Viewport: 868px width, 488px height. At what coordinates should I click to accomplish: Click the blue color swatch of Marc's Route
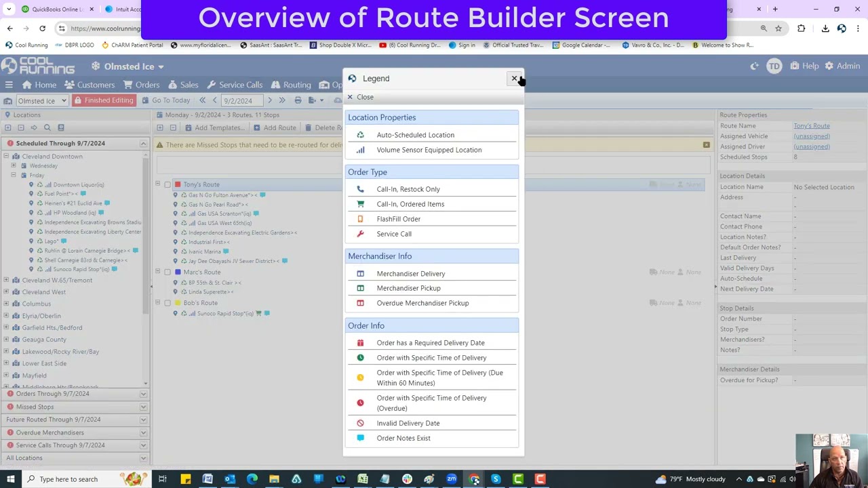[x=178, y=272]
